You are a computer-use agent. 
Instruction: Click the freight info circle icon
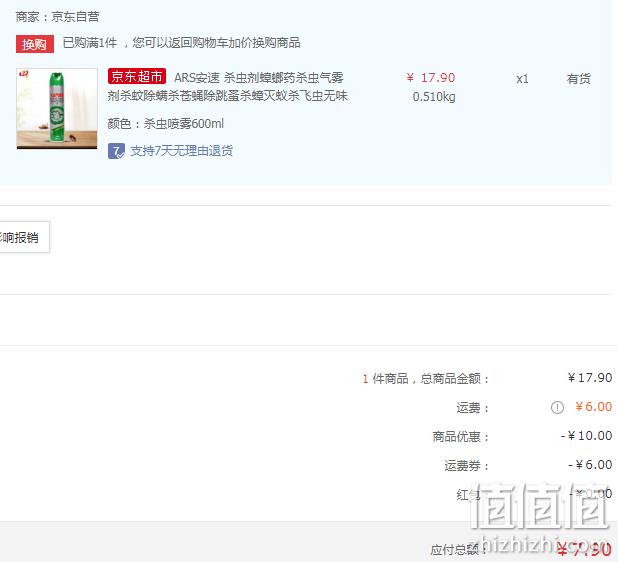coord(557,407)
